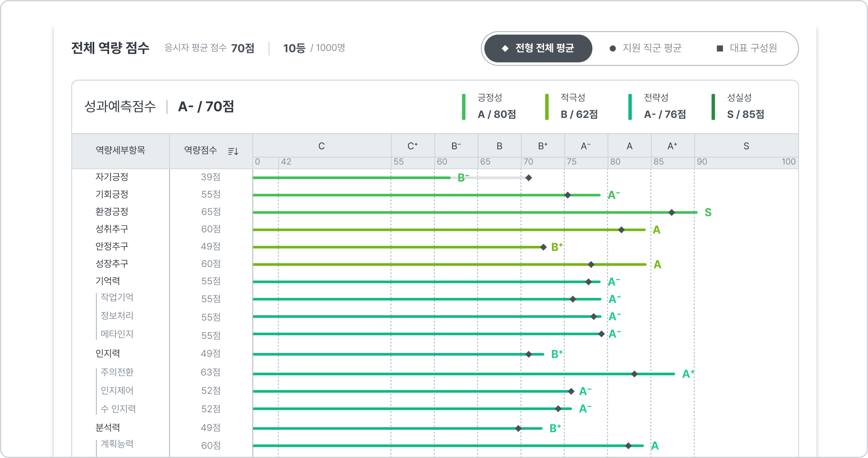Click the 긍정성 A / 80점 summary

[489, 106]
